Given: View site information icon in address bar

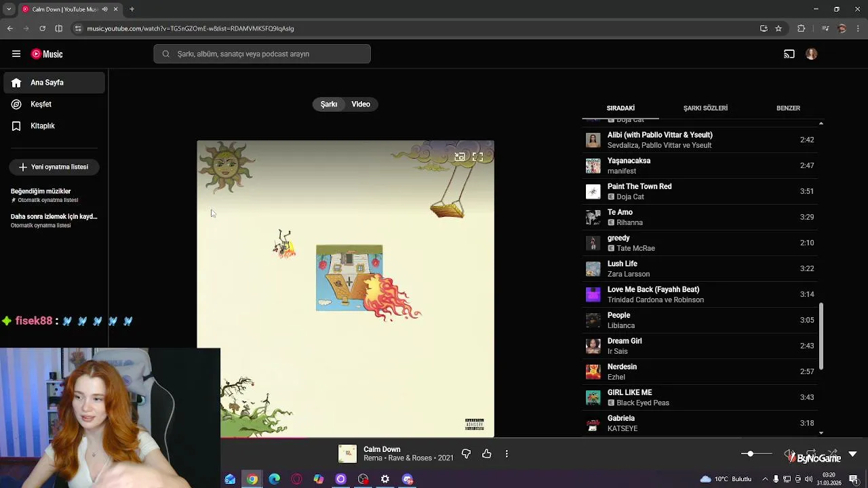Looking at the screenshot, I should (x=78, y=28).
